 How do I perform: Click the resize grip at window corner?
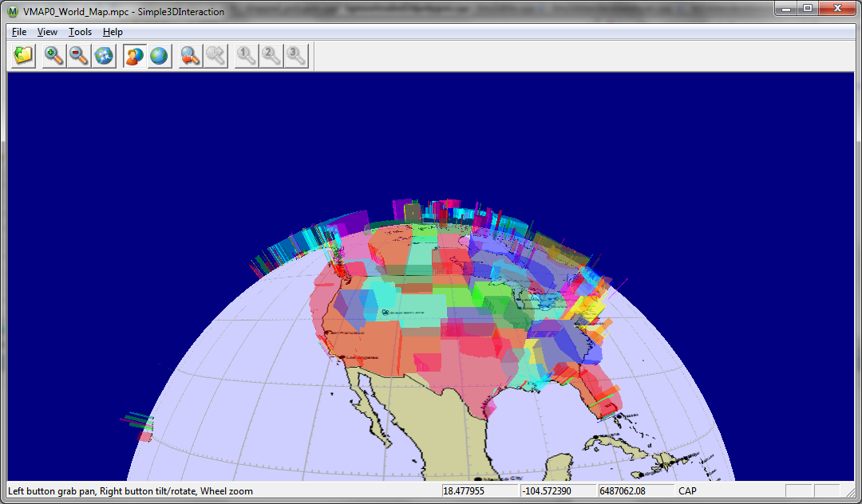click(x=849, y=491)
